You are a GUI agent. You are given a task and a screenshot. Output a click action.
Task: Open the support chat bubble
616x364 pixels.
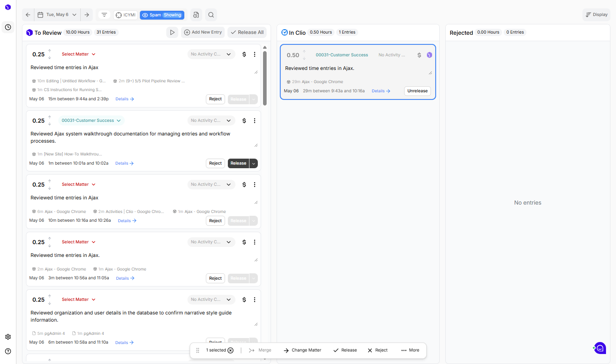tap(600, 348)
